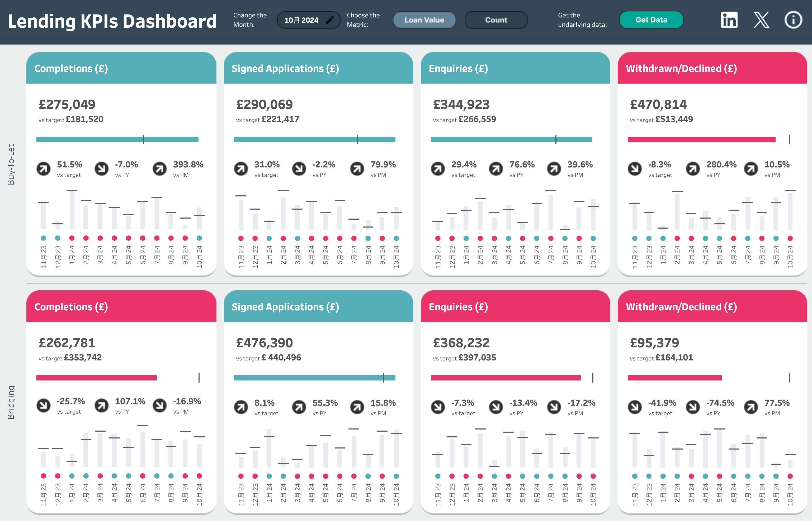This screenshot has height=521, width=812.
Task: Click the Buy-To-Let Enquiries progress bar
Action: [x=511, y=139]
